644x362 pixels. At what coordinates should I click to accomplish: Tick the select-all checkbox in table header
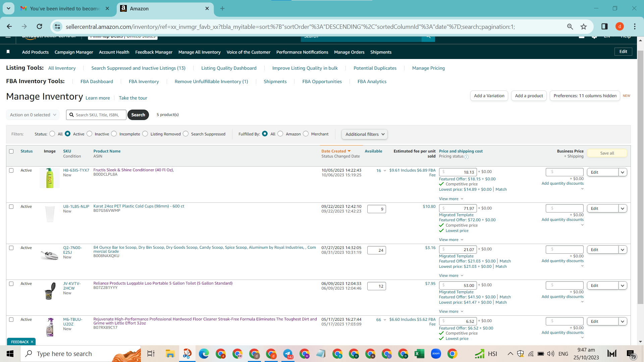coord(11,151)
